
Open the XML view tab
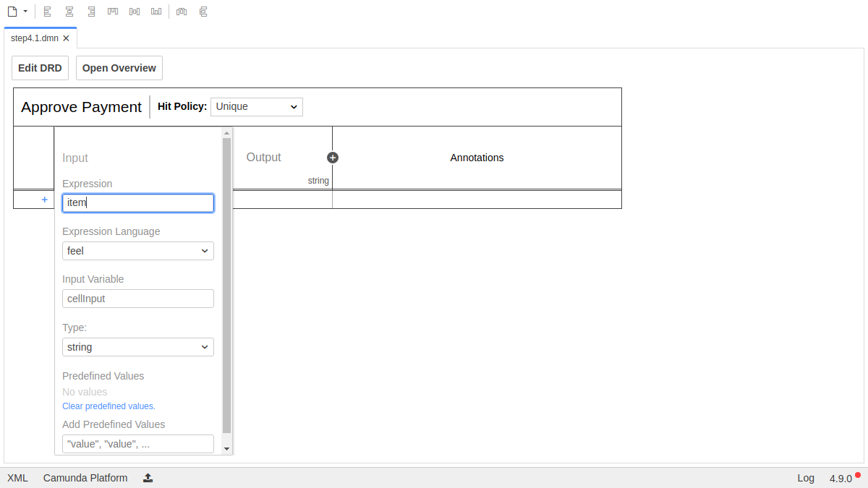coord(17,478)
